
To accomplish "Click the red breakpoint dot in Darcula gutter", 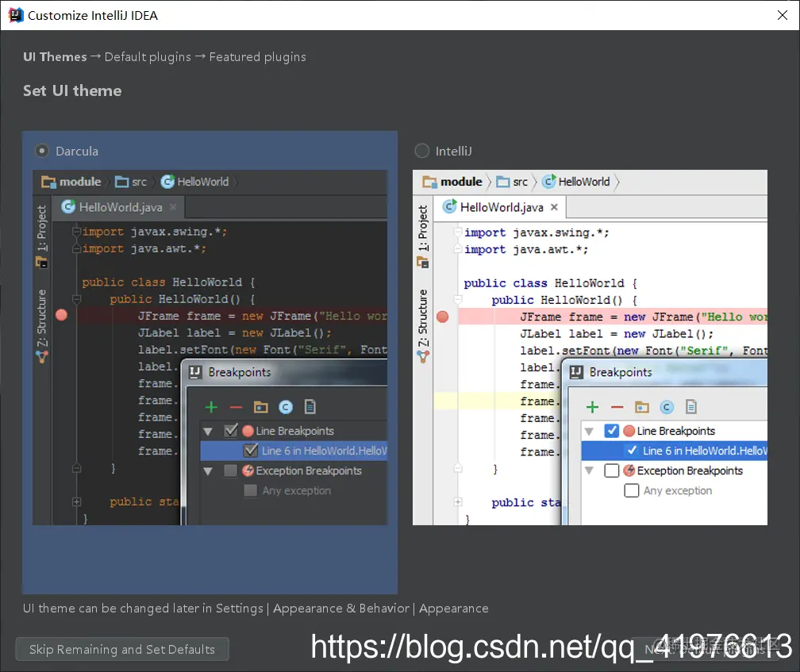I will [62, 315].
